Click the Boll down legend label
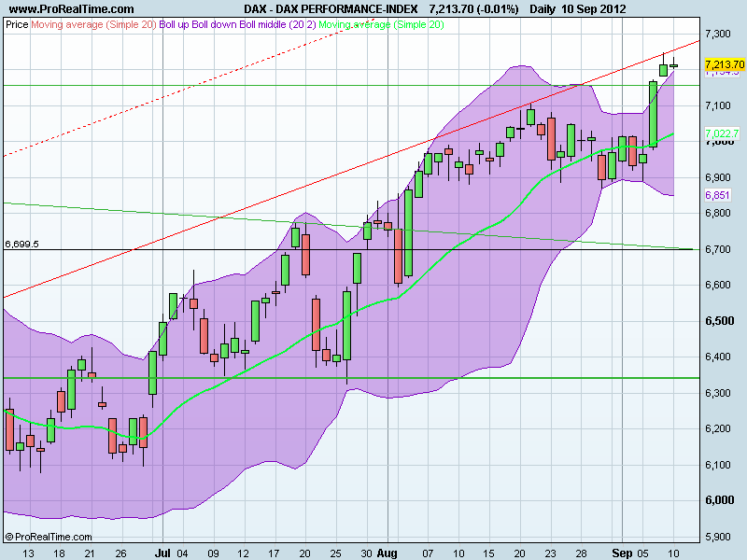The width and height of the screenshot is (747, 560). 214,24
